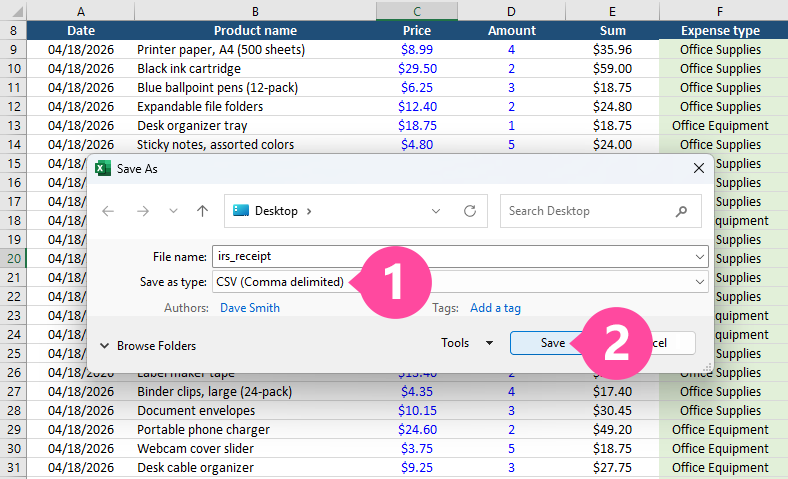Click the Save button

[543, 343]
